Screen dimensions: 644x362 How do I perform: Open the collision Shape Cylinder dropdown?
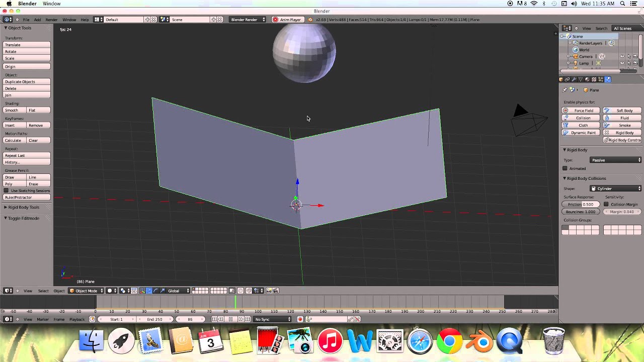616,189
